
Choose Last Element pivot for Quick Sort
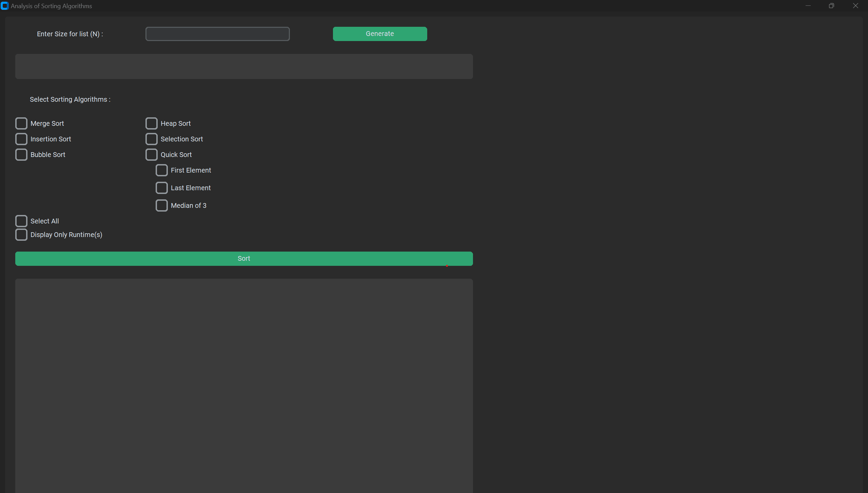tap(162, 188)
